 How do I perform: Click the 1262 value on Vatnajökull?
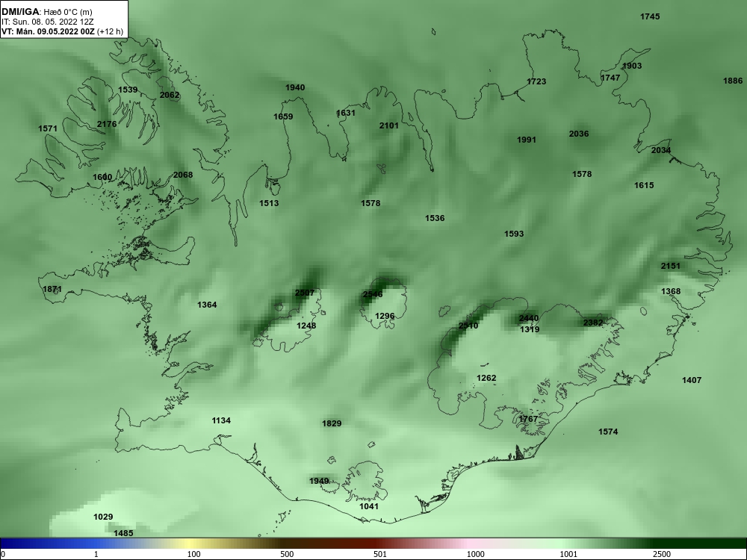point(486,378)
